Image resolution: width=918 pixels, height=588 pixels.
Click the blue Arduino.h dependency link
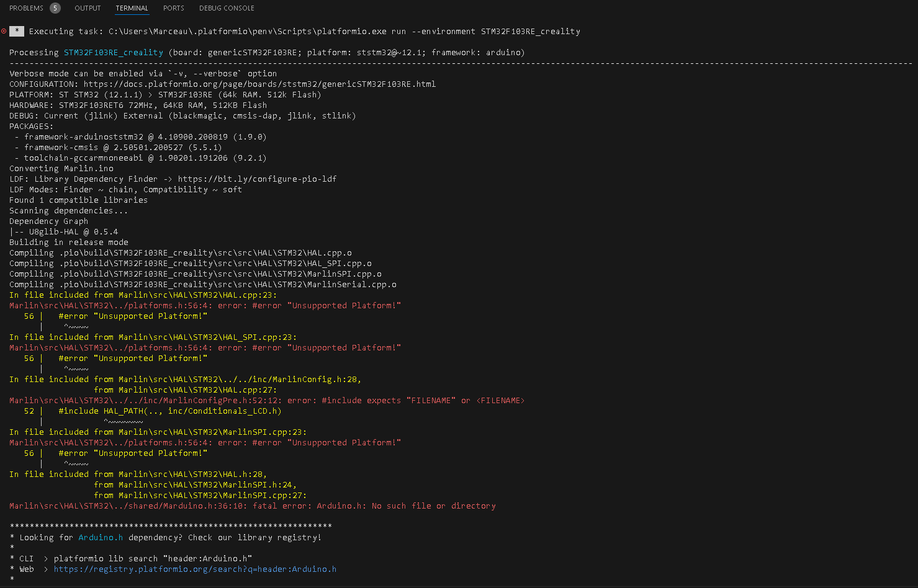click(101, 537)
